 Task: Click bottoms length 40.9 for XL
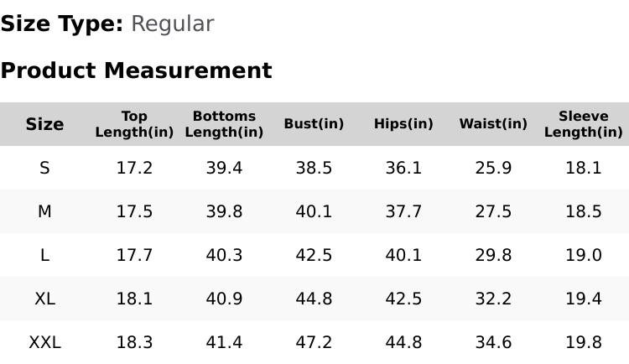point(224,299)
